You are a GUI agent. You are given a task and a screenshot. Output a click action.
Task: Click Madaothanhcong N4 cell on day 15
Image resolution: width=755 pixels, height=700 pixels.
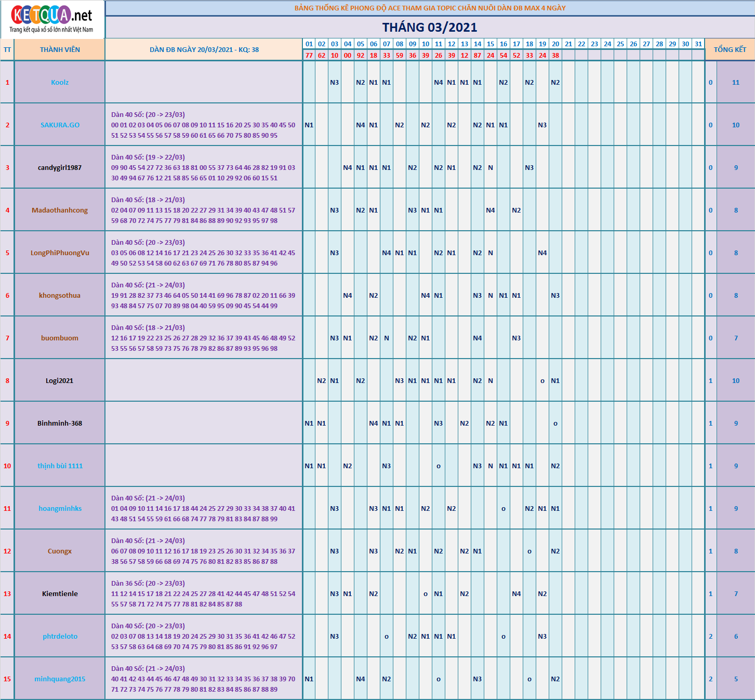(491, 210)
